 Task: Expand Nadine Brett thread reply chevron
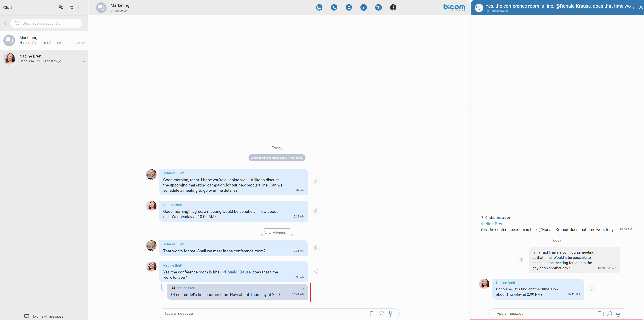click(303, 288)
